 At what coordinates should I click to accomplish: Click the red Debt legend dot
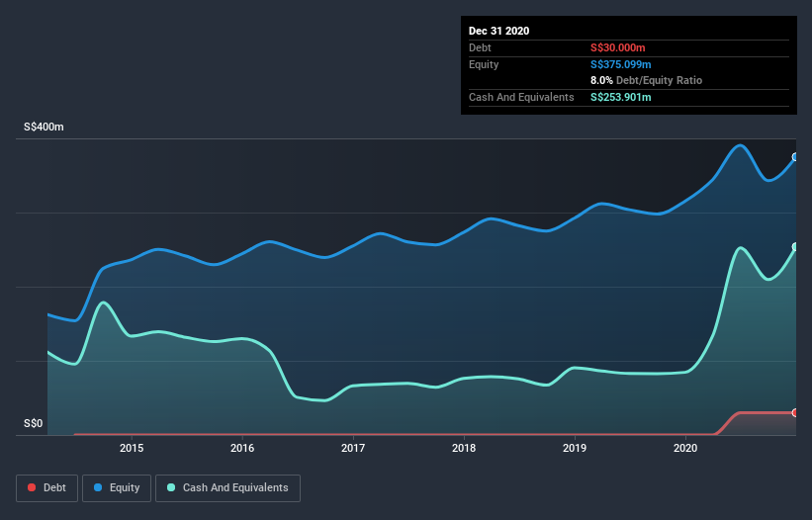point(32,487)
